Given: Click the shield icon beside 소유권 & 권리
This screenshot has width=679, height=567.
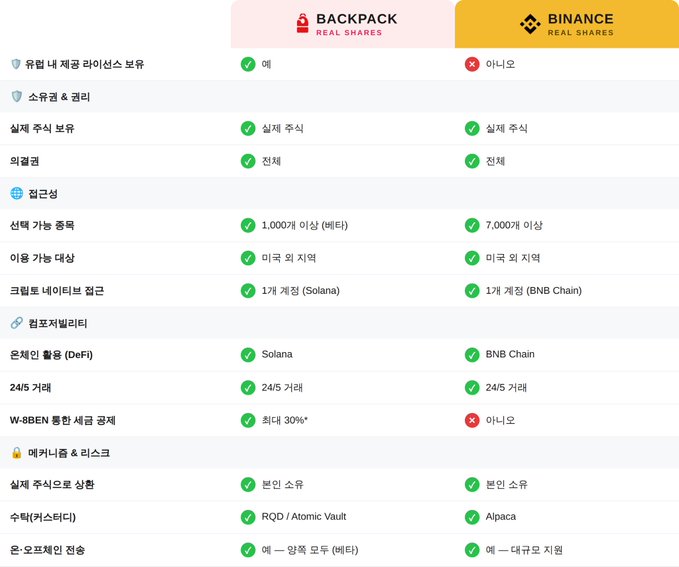Looking at the screenshot, I should (16, 96).
